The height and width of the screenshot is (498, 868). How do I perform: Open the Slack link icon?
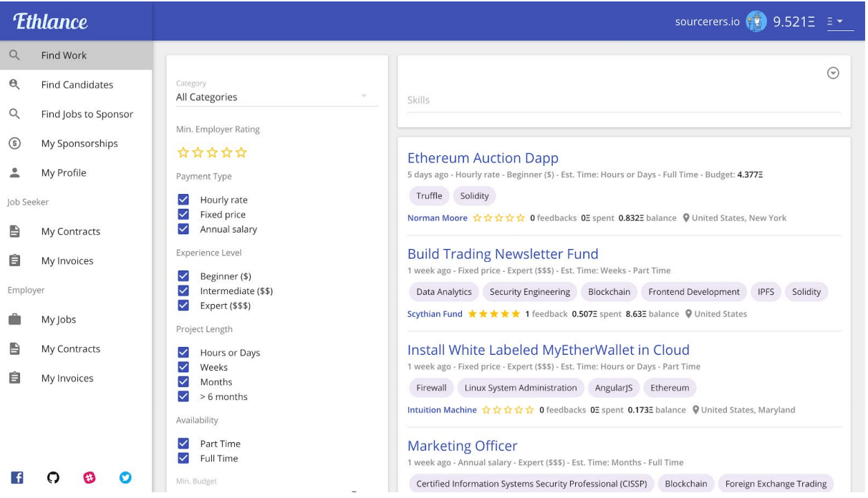click(x=90, y=478)
